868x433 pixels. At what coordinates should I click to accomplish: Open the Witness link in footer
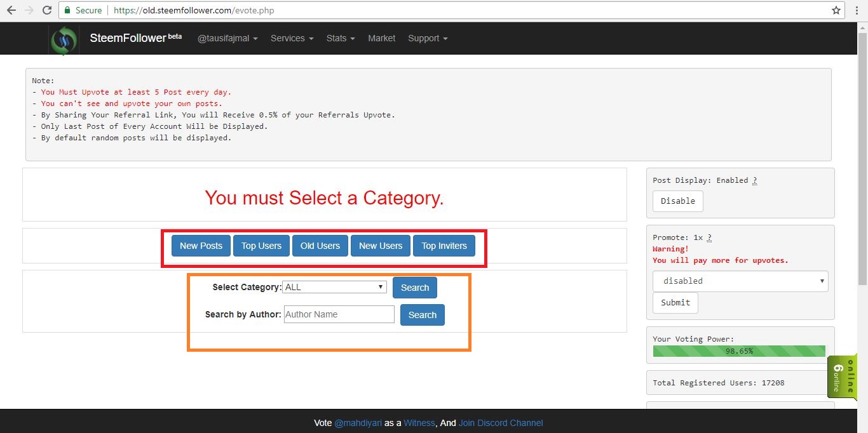coord(419,423)
